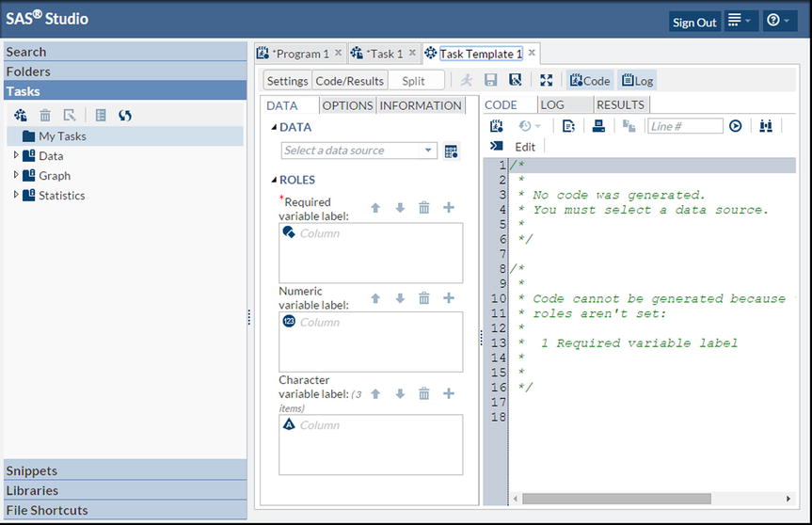Select the Code/Results view button
This screenshot has width=812, height=525.
point(350,81)
